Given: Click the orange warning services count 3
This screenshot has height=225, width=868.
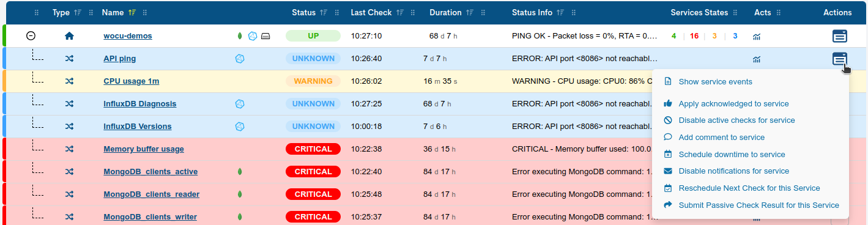Looking at the screenshot, I should click(714, 36).
